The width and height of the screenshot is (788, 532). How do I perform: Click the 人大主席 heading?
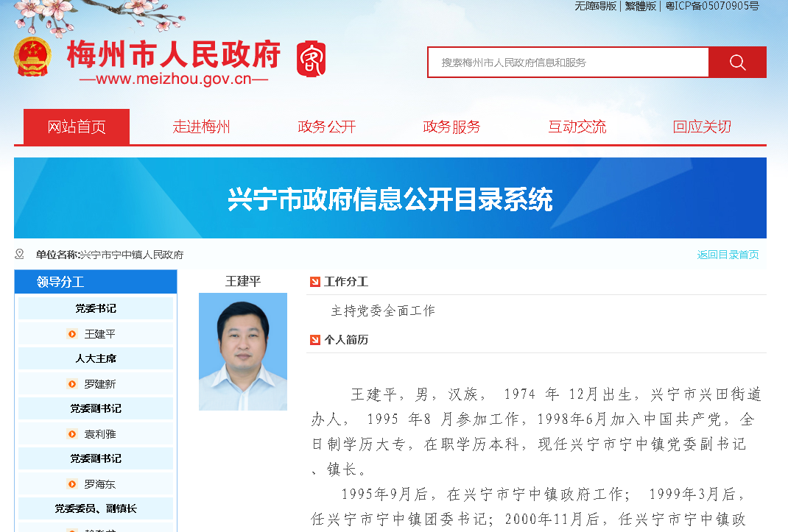(x=96, y=358)
